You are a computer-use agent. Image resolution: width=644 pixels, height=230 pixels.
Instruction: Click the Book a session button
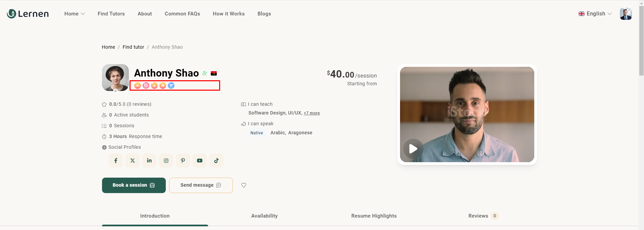pyautogui.click(x=134, y=185)
